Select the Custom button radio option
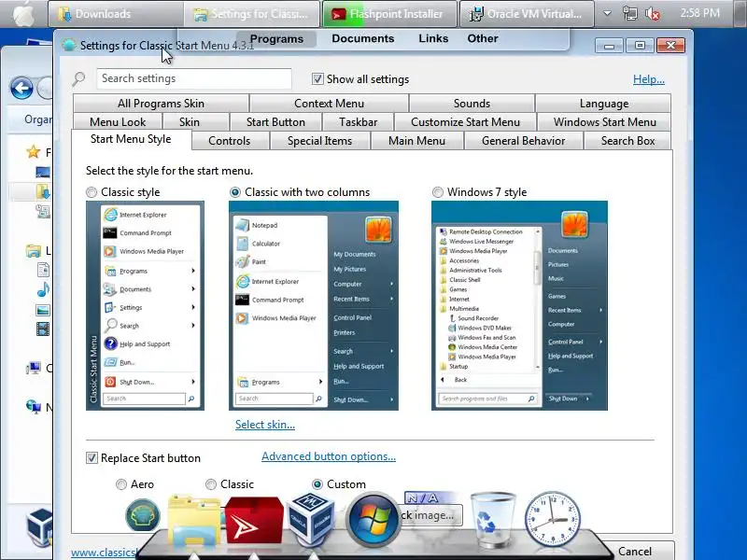This screenshot has width=747, height=560. point(317,484)
